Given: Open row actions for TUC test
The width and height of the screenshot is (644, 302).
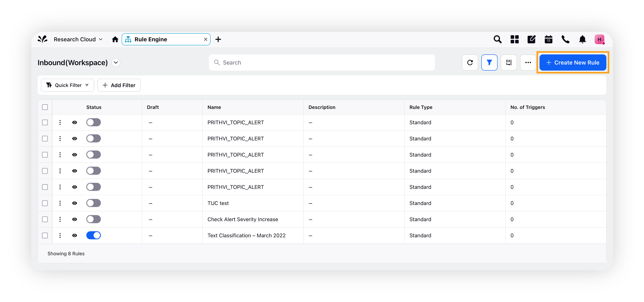Looking at the screenshot, I should (x=60, y=203).
